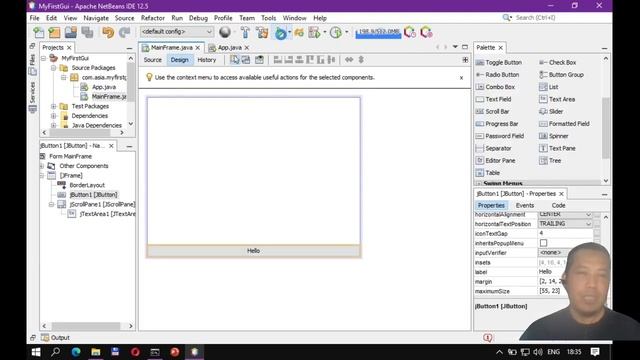Collapse the jScrollPane1 node in Navigator

click(51, 204)
